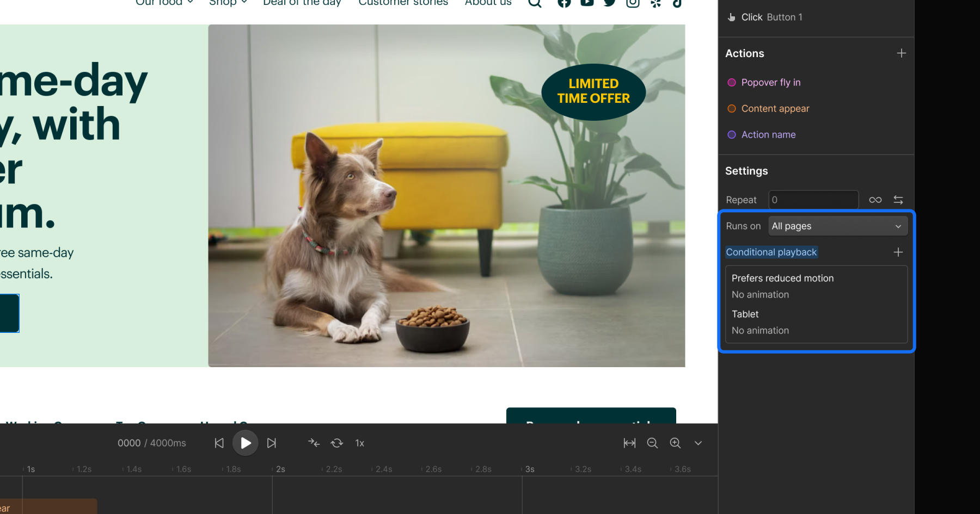Select the Content appear action
The height and width of the screenshot is (514, 980).
[x=775, y=109]
